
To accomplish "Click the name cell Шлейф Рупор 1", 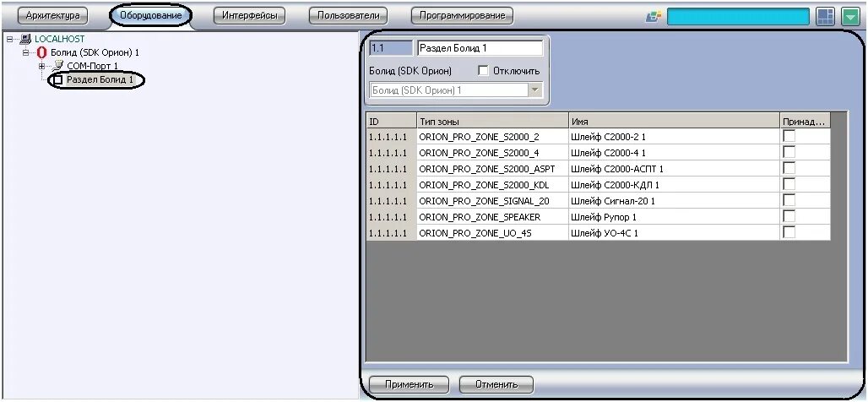I will click(x=675, y=216).
